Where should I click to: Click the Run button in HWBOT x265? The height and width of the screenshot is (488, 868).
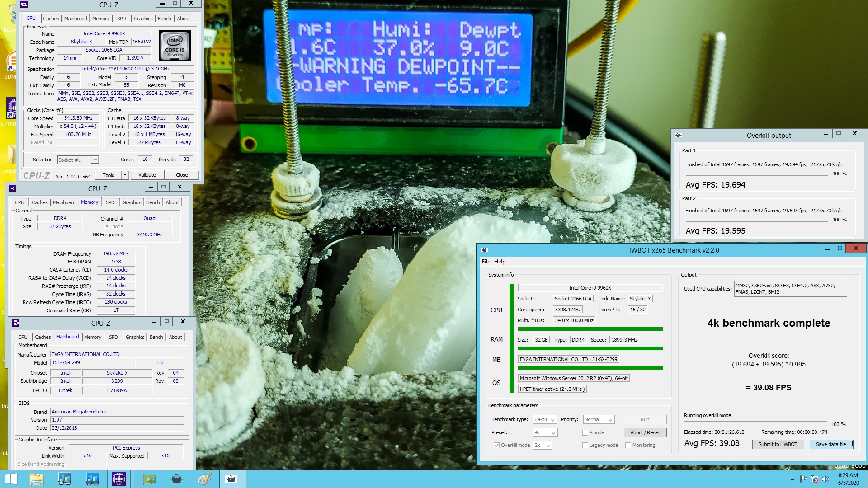(x=645, y=419)
